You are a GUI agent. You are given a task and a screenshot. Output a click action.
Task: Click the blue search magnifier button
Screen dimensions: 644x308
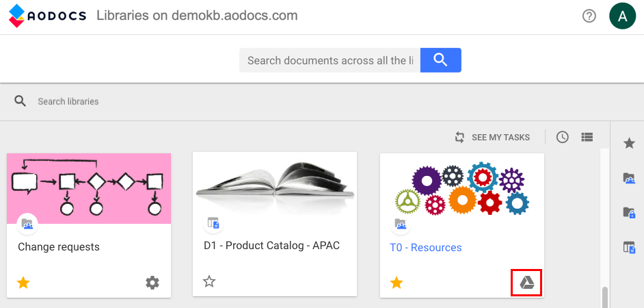pyautogui.click(x=440, y=60)
